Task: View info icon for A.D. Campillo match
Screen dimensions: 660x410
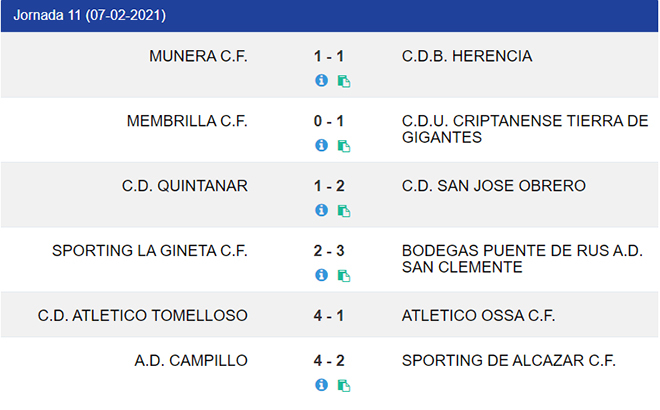Action: [x=322, y=385]
